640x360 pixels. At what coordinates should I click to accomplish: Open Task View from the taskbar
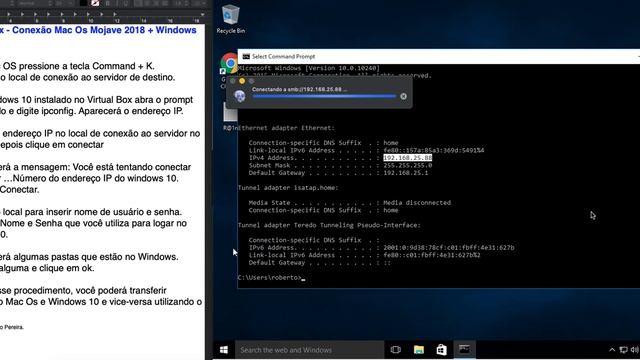[396, 350]
